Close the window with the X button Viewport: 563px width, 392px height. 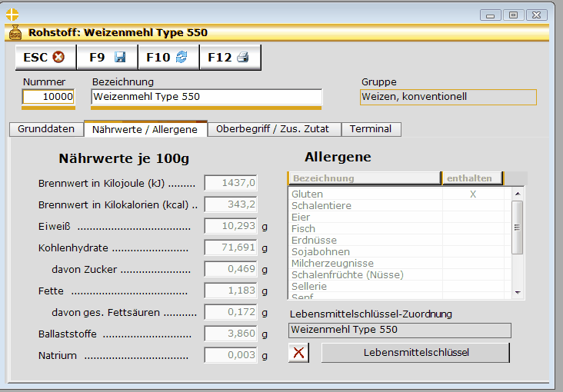(x=536, y=15)
